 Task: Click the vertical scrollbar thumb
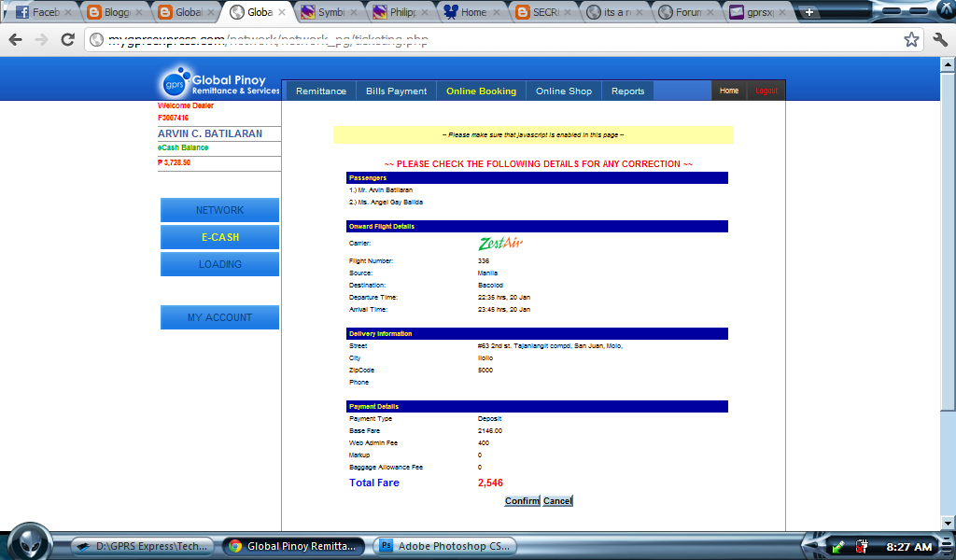coord(948,241)
